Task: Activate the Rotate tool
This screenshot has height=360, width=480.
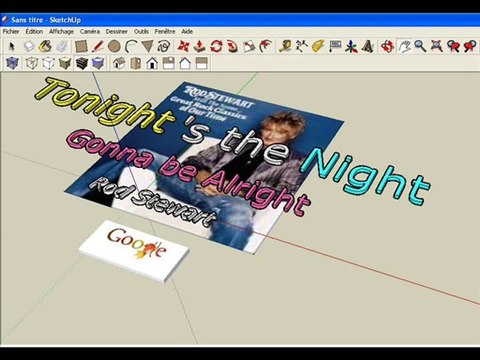Action: point(216,46)
